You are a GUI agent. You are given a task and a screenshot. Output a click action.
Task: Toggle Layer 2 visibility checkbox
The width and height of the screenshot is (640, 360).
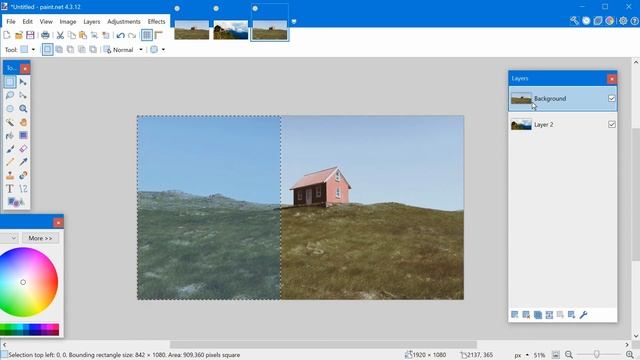point(611,124)
